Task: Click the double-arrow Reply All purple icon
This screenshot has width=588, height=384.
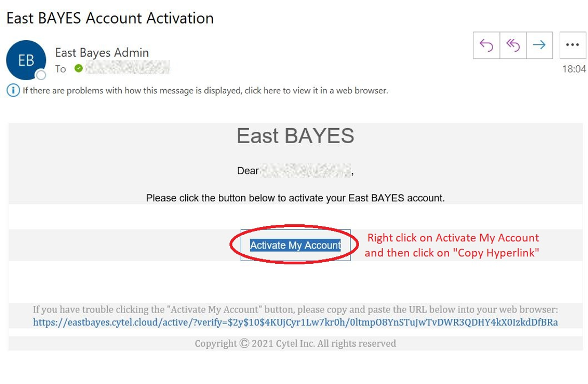Action: coord(513,45)
